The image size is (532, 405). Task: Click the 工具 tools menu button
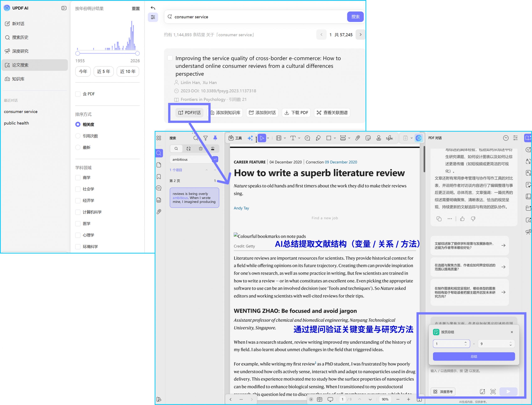click(235, 138)
